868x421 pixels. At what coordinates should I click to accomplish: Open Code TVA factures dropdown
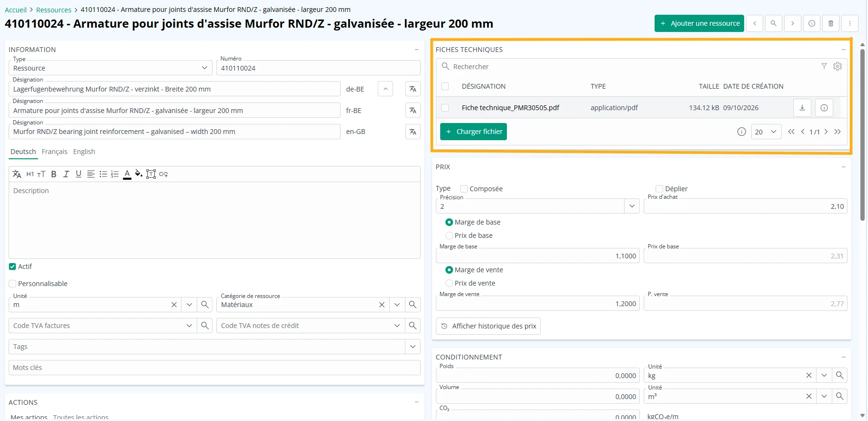(x=189, y=326)
